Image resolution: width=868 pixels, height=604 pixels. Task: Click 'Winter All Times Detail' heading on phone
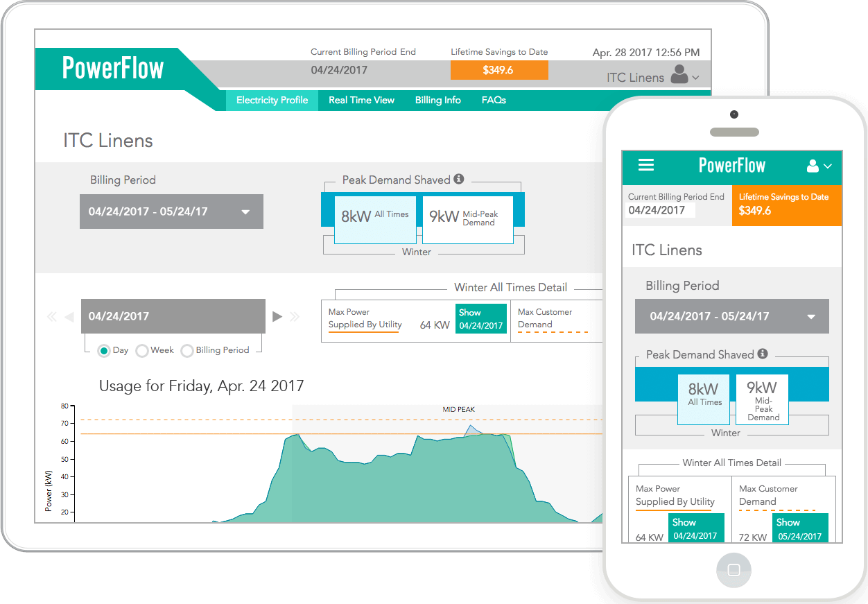click(x=732, y=463)
